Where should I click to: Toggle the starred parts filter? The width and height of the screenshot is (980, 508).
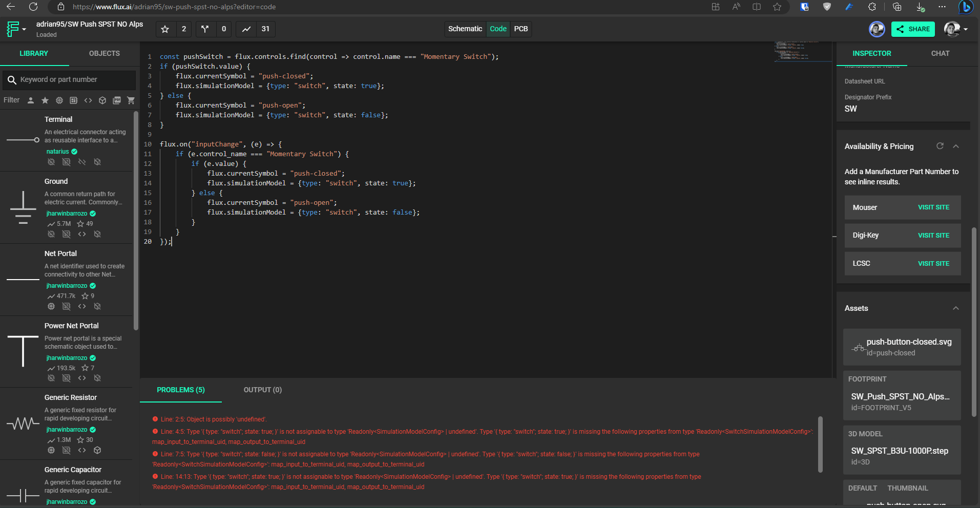point(45,100)
